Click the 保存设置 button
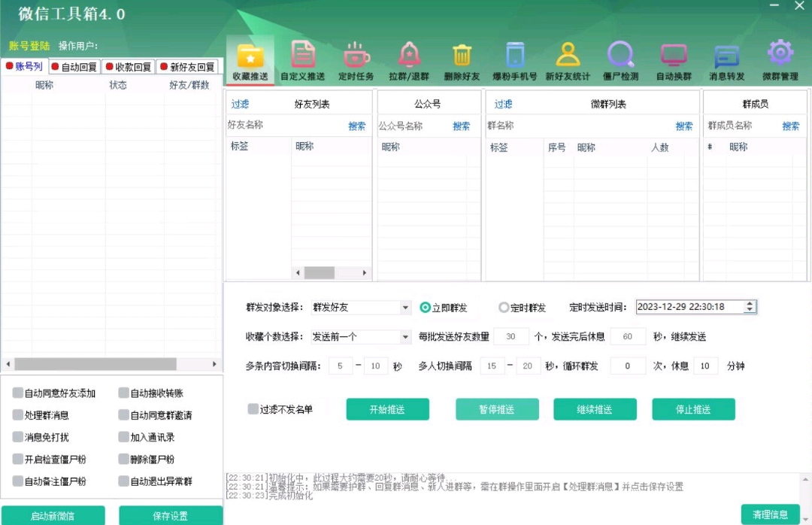 171,516
